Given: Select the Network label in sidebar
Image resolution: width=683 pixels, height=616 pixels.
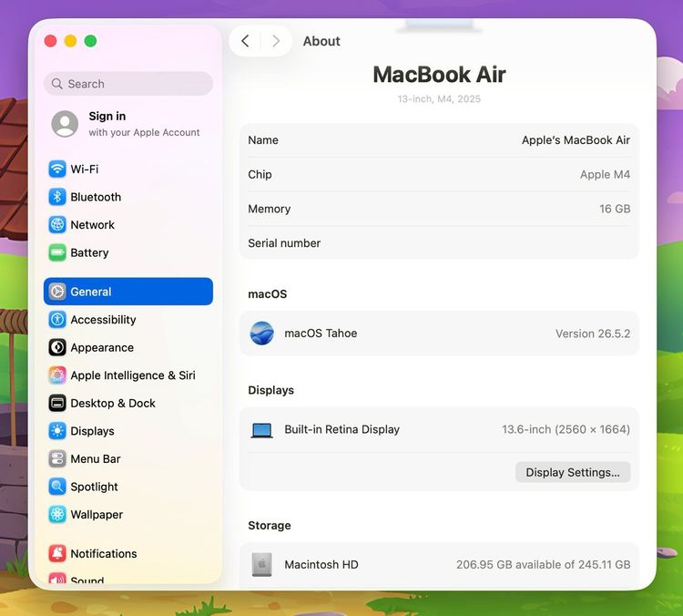Looking at the screenshot, I should pyautogui.click(x=92, y=225).
